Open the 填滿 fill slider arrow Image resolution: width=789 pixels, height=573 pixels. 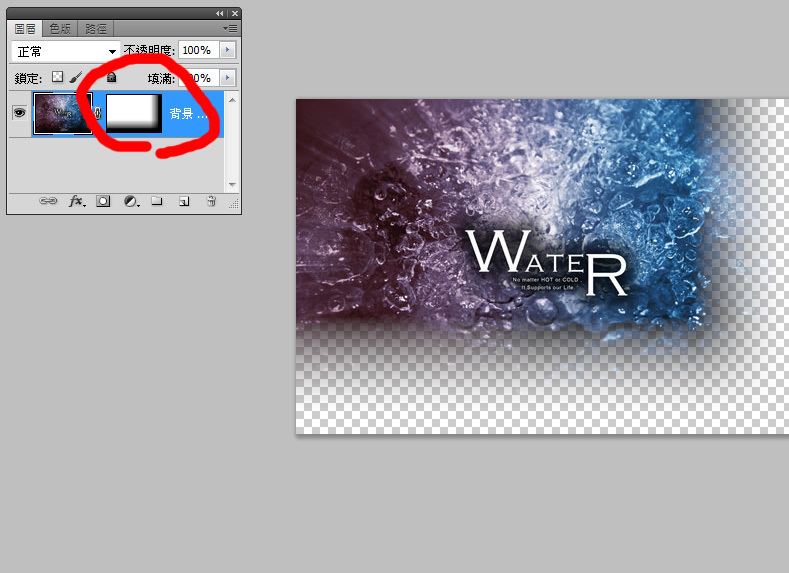tap(227, 77)
